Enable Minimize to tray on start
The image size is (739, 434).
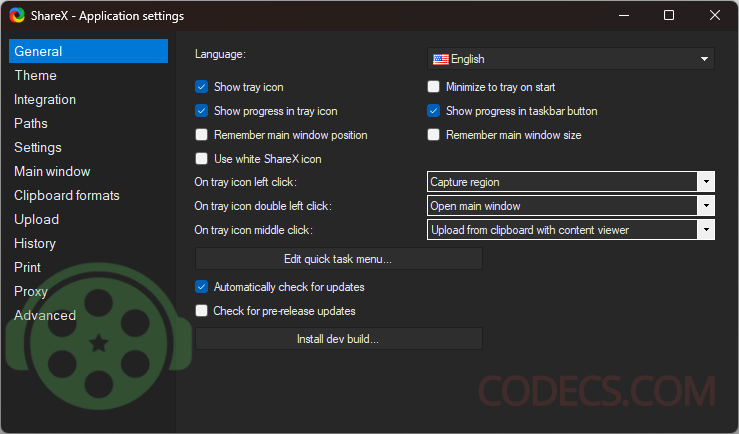433,87
